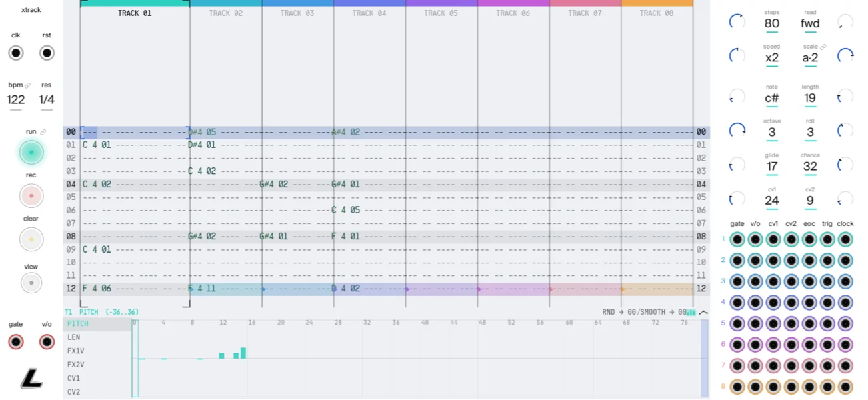Image resolution: width=868 pixels, height=400 pixels.
Task: Click the res value 1/4
Action: 47,100
